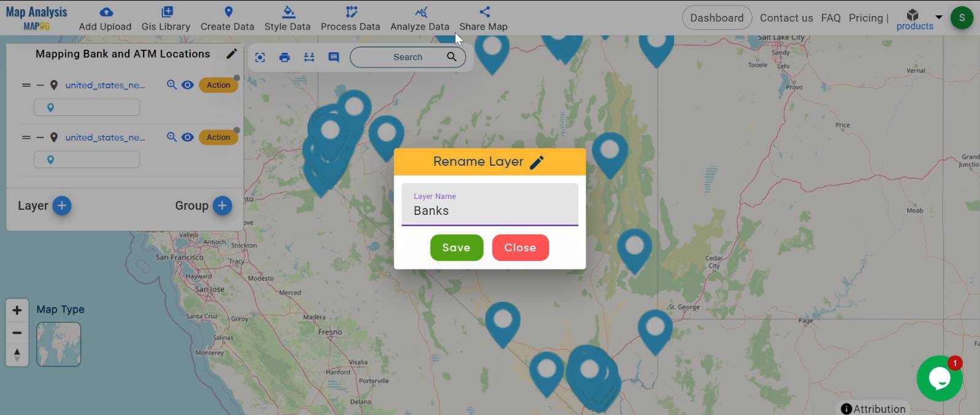The width and height of the screenshot is (980, 415).
Task: Click the search magnifier icon
Action: 451,56
